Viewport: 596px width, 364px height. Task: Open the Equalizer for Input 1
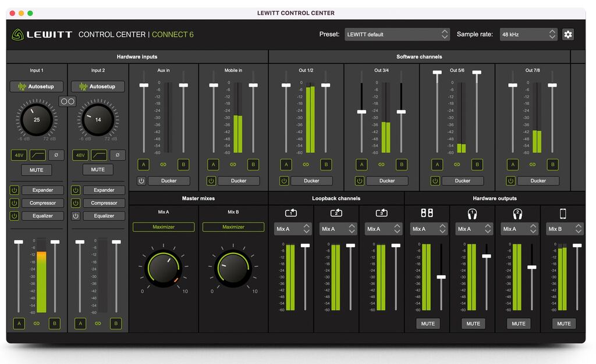point(42,216)
